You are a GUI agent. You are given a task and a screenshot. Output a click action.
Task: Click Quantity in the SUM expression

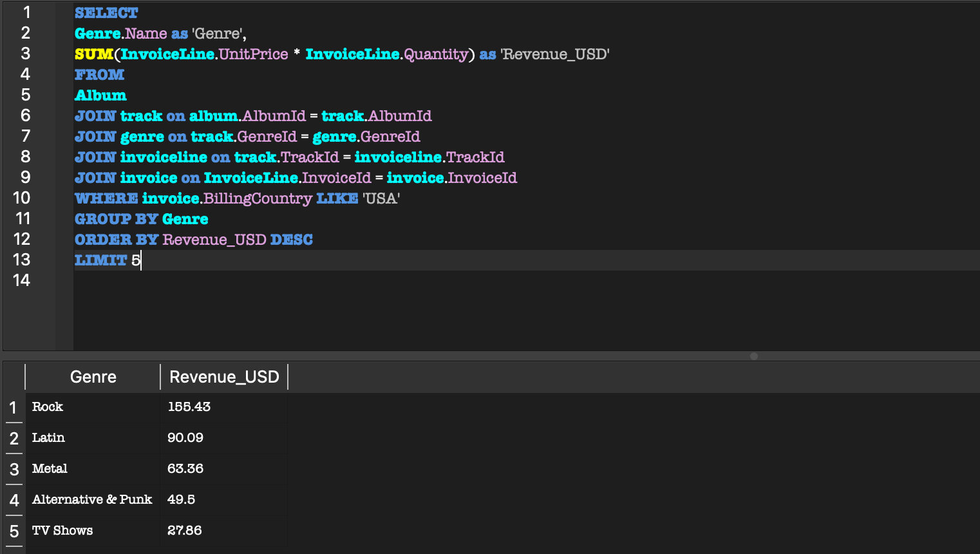(x=436, y=54)
